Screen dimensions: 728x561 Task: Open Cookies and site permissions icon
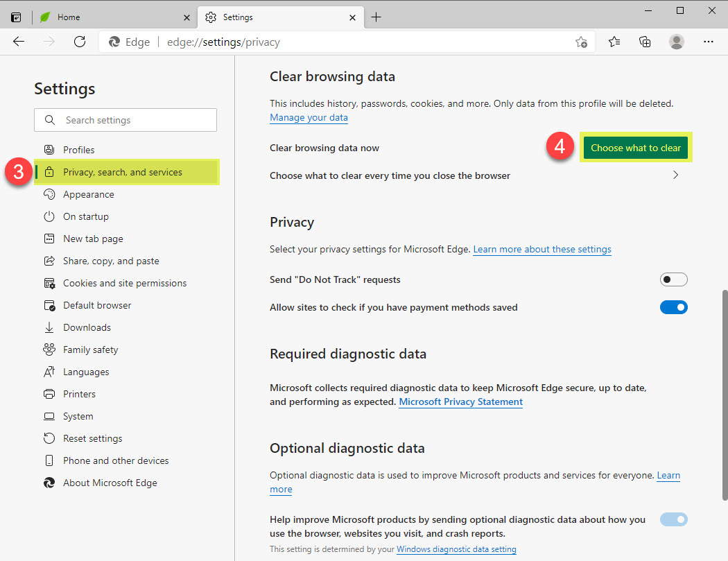click(48, 283)
